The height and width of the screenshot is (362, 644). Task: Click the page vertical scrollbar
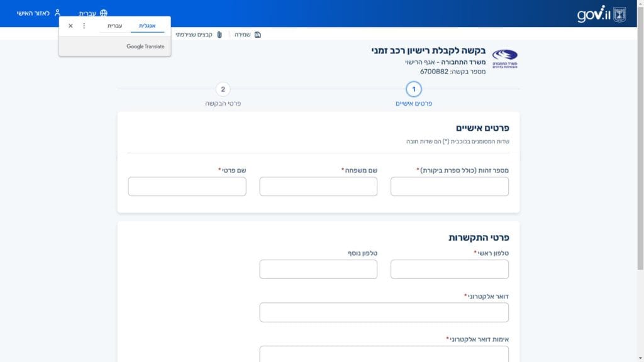(x=640, y=189)
